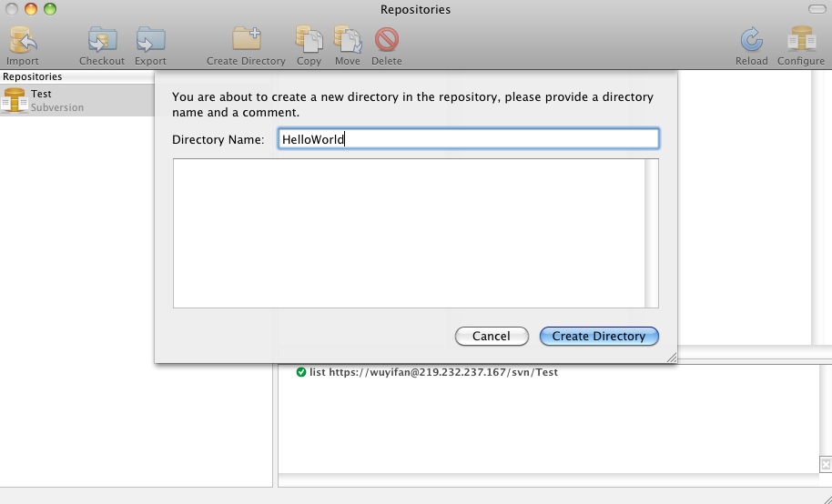This screenshot has height=504, width=832.
Task: Click the small close box icon in log panel
Action: [x=826, y=465]
